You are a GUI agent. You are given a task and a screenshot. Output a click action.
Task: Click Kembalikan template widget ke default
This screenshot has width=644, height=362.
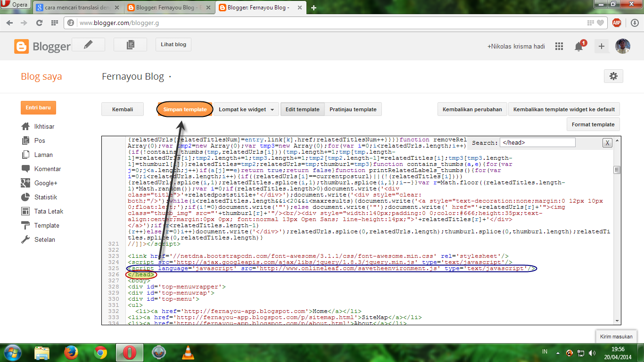click(564, 109)
